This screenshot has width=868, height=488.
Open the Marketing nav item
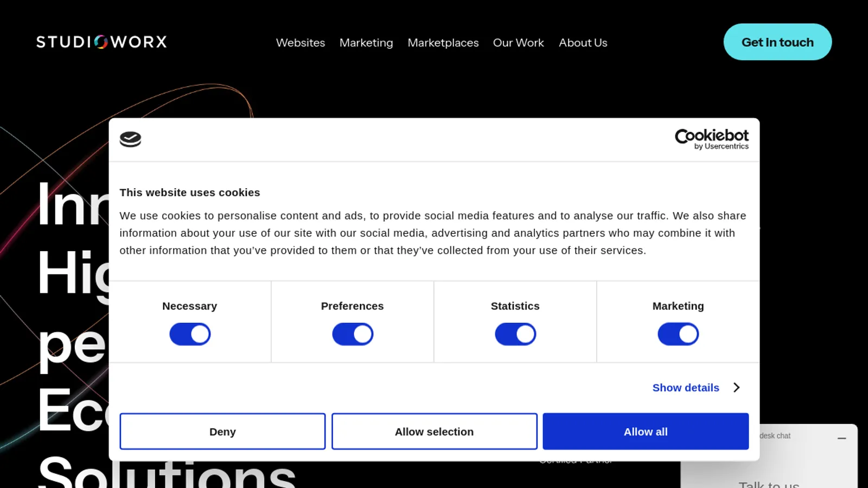coord(366,43)
